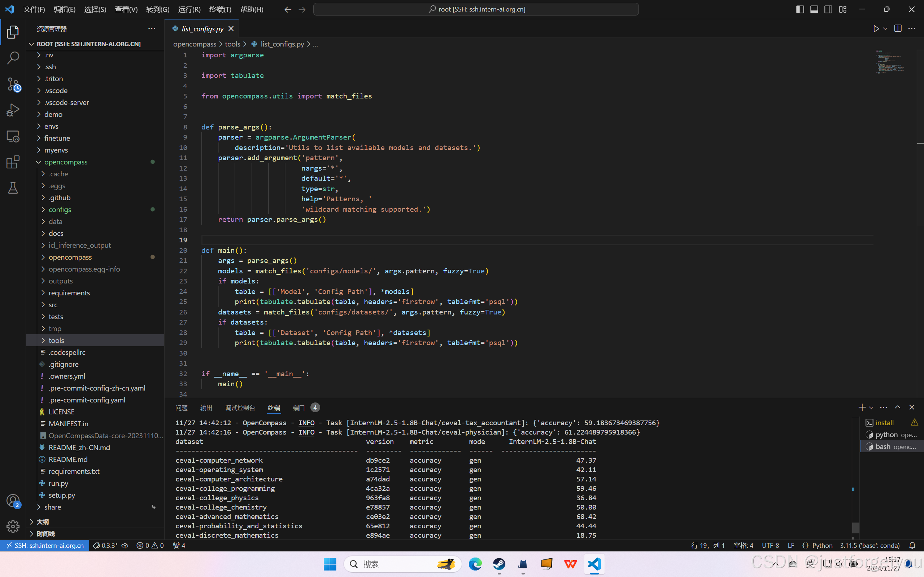The height and width of the screenshot is (577, 924).
Task: Switch to the 输出 panel tab
Action: click(x=206, y=408)
